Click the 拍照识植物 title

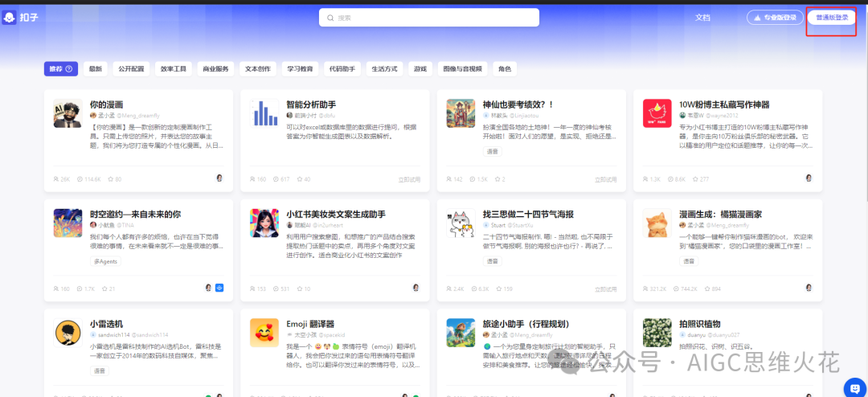tap(700, 324)
